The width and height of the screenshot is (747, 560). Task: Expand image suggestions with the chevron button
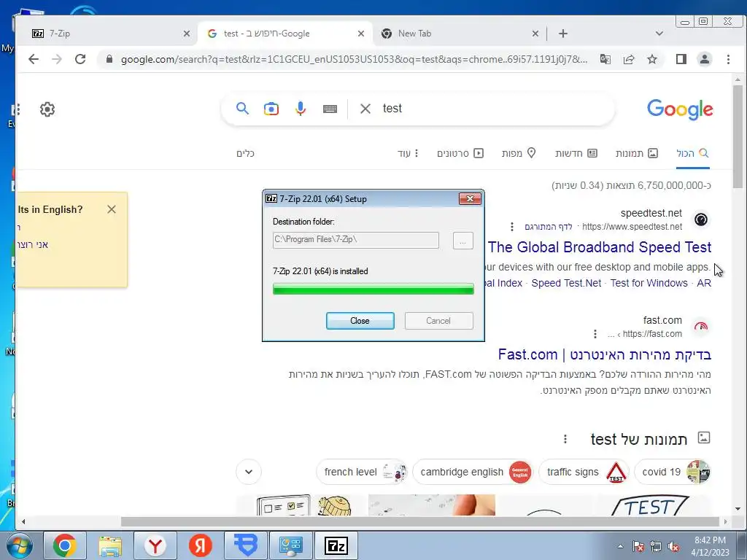[x=249, y=472]
